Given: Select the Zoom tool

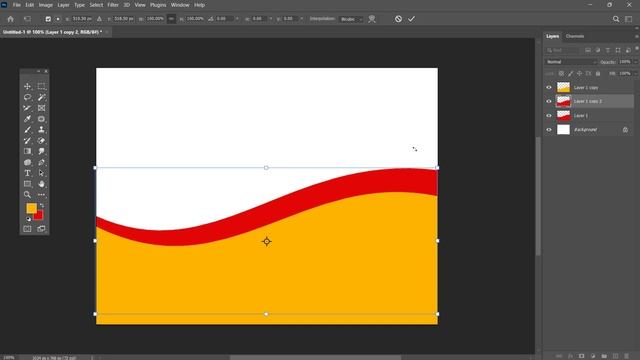Looking at the screenshot, I should pyautogui.click(x=27, y=195).
